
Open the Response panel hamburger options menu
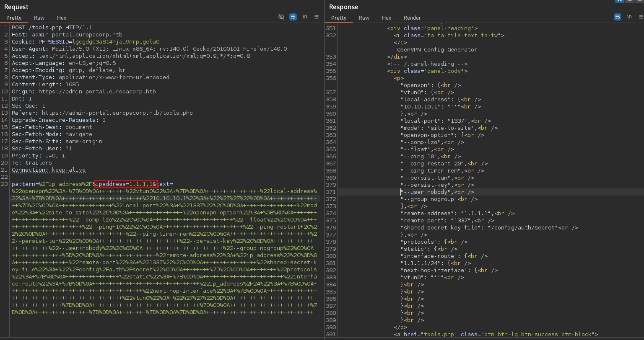pos(641,17)
